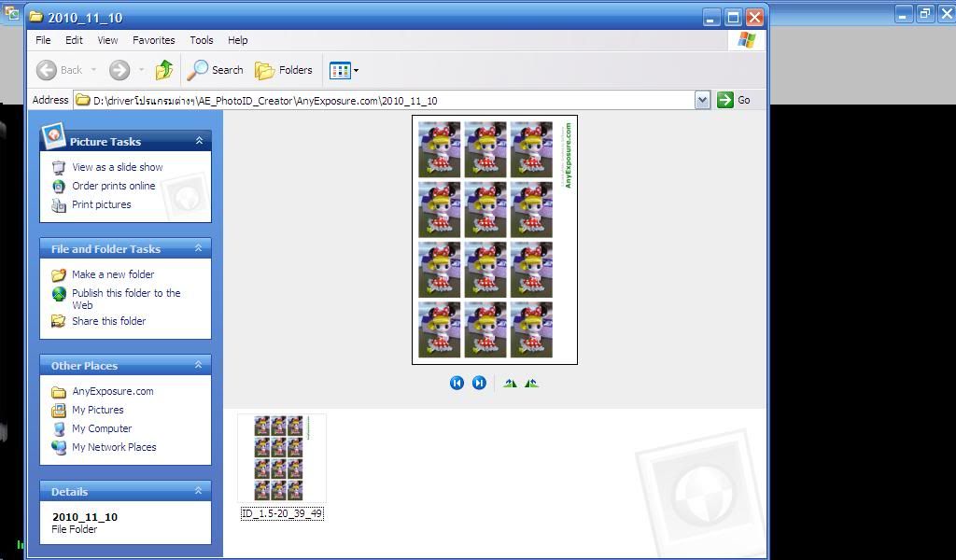Toggle the Folders pane button
956x560 pixels.
click(x=284, y=70)
